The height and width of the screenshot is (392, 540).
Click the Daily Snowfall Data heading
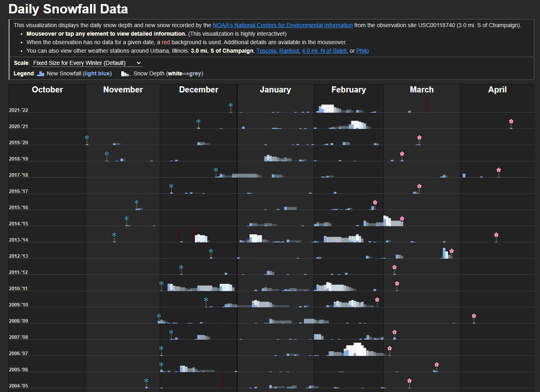pyautogui.click(x=68, y=9)
